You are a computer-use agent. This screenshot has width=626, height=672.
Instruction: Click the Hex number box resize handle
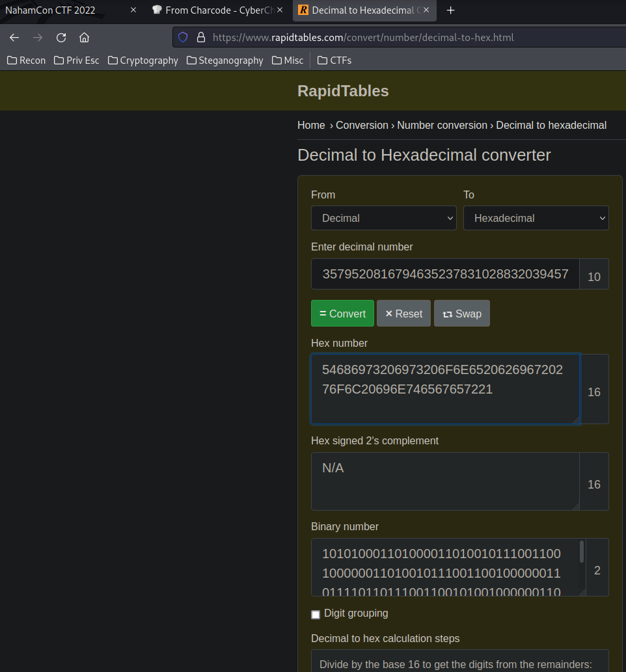point(576,420)
